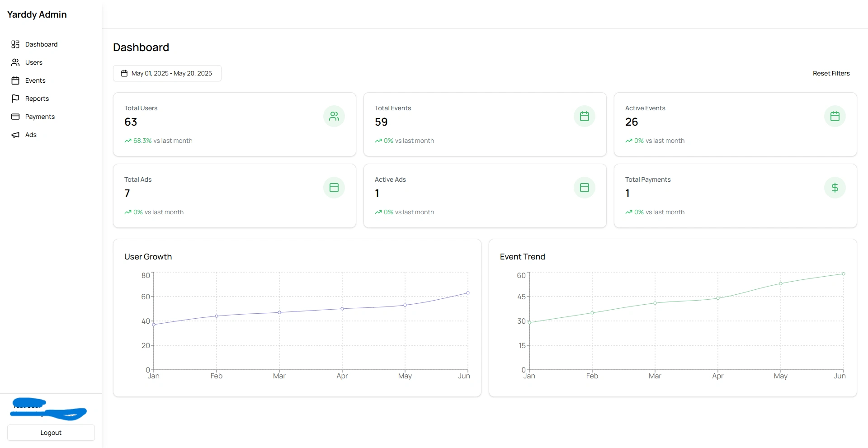Click the Apr data point in User Growth chart

coord(342,309)
